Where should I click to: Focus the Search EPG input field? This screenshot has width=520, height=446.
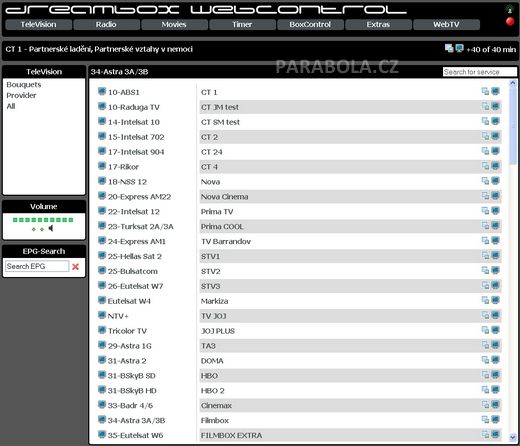[37, 266]
